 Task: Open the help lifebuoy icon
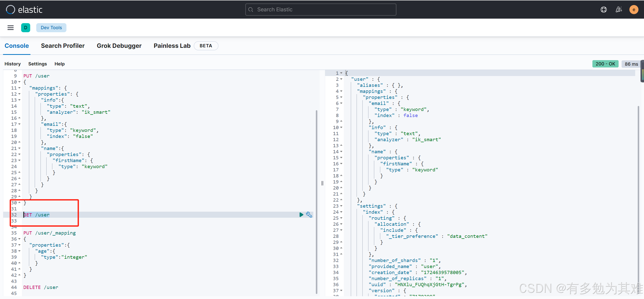click(x=603, y=10)
